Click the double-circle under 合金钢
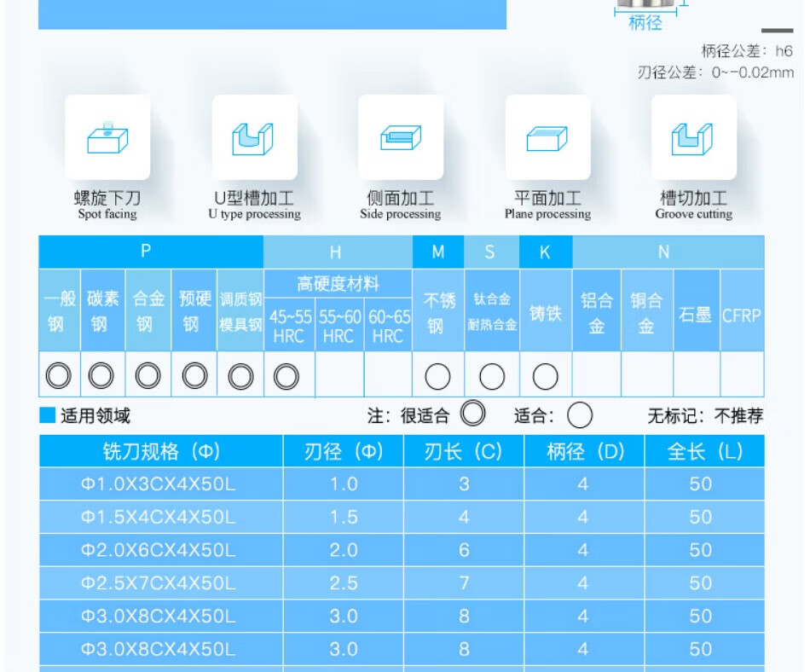 [148, 375]
